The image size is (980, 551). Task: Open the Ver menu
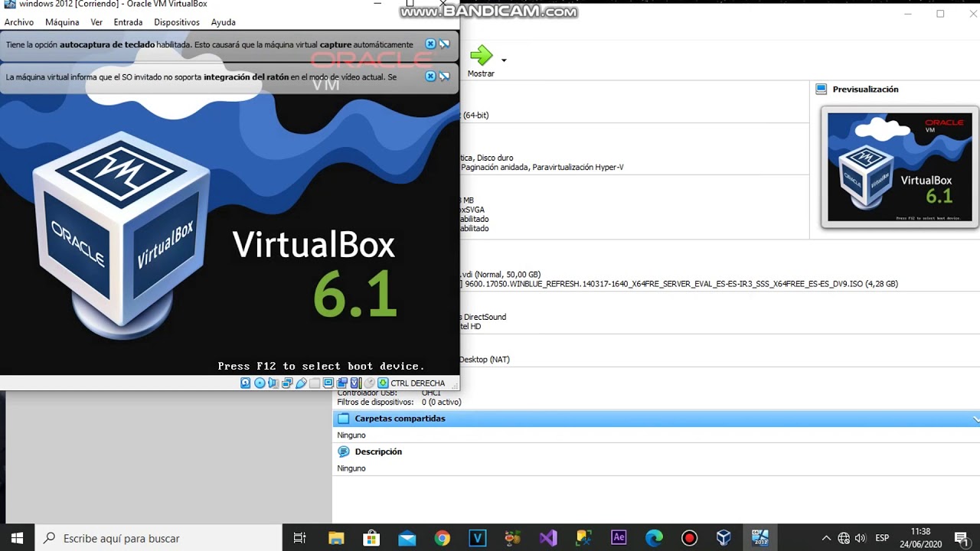click(x=96, y=22)
